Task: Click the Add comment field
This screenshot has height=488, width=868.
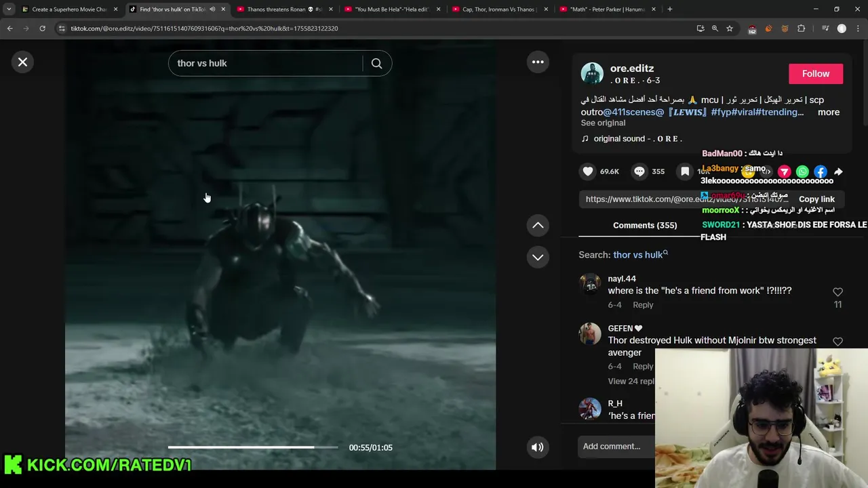Action: (617, 447)
